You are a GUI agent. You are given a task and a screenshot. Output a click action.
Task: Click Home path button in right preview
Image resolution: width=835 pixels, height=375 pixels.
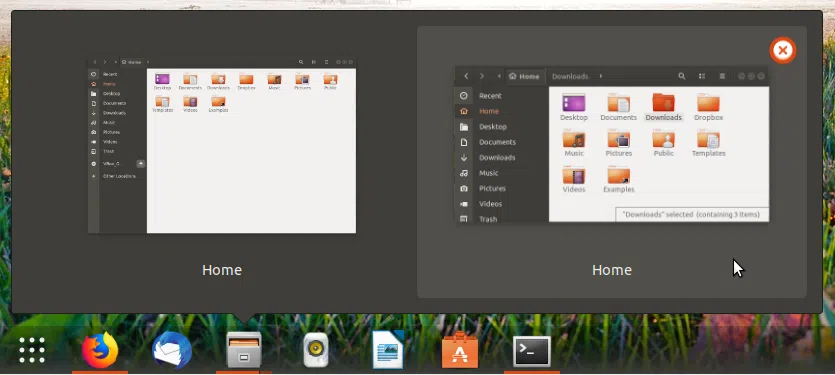pos(525,76)
